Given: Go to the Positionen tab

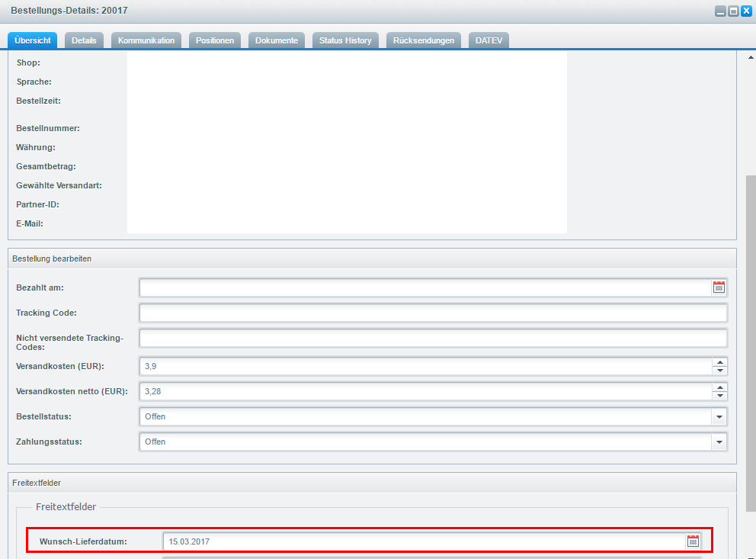Looking at the screenshot, I should coord(215,40).
